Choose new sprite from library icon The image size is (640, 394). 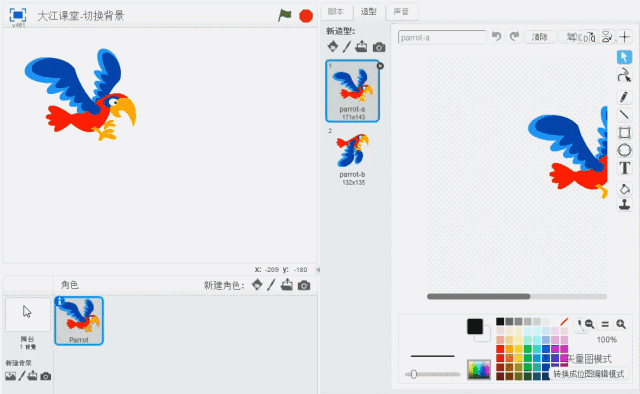coord(257,285)
